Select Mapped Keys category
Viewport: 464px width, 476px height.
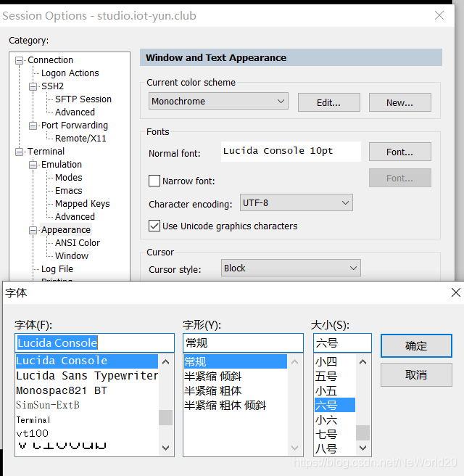(x=83, y=204)
